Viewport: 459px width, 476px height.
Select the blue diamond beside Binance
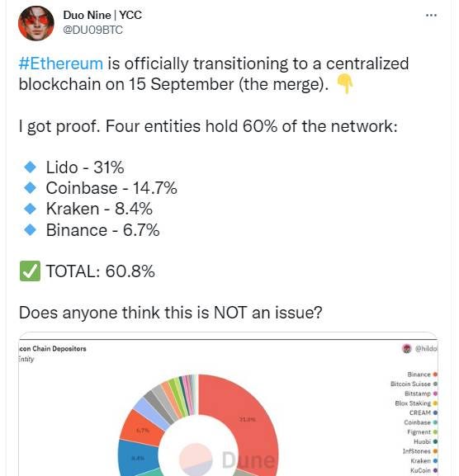(30, 230)
